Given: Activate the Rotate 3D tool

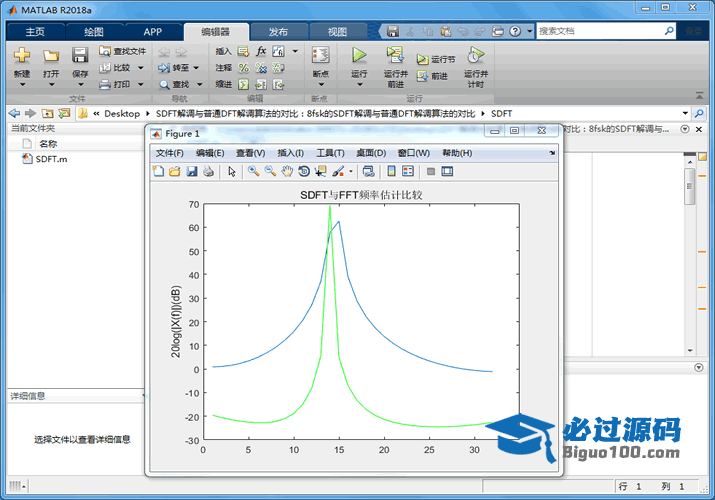Looking at the screenshot, I should (x=303, y=171).
